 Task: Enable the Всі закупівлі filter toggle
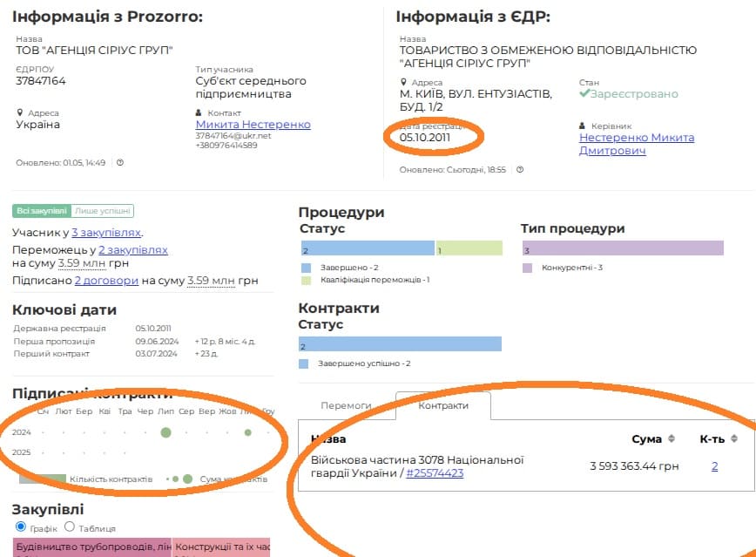point(36,211)
